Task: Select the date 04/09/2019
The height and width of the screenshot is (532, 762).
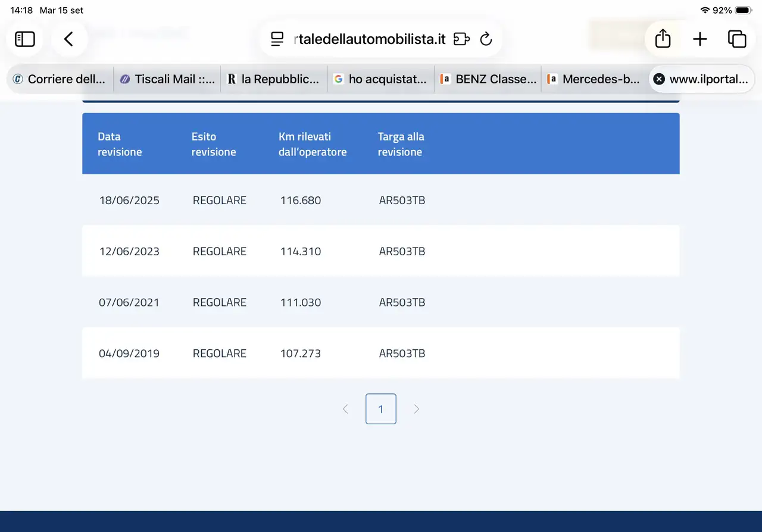Action: [129, 353]
